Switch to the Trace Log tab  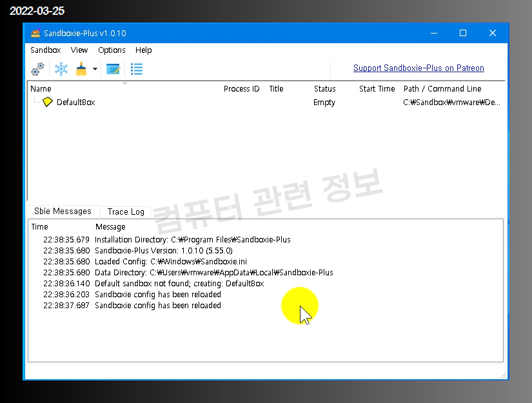point(126,211)
